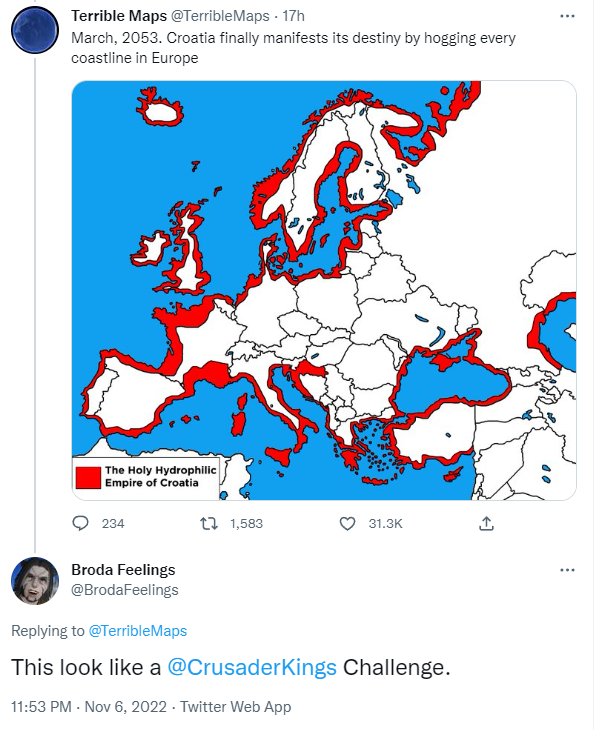Viewport: 606px width, 730px height.
Task: Open the 11:53 PM · Nov 6, 2022 timestamp
Action: [x=88, y=707]
